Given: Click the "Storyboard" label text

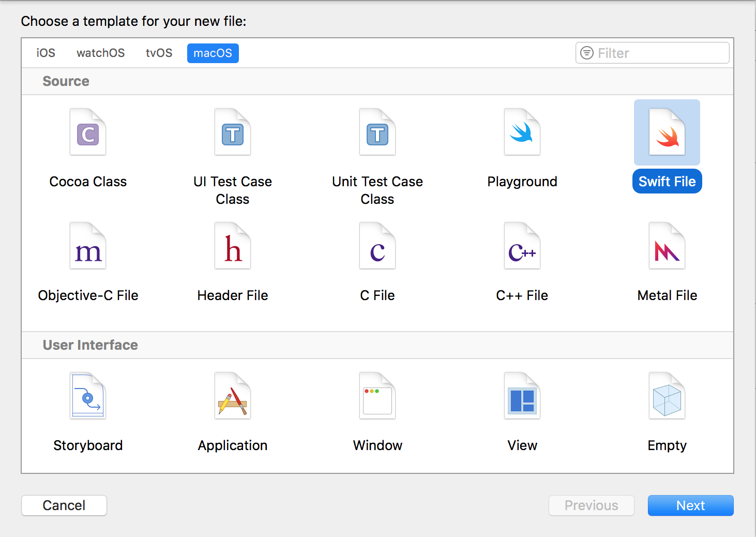Looking at the screenshot, I should click(88, 445).
